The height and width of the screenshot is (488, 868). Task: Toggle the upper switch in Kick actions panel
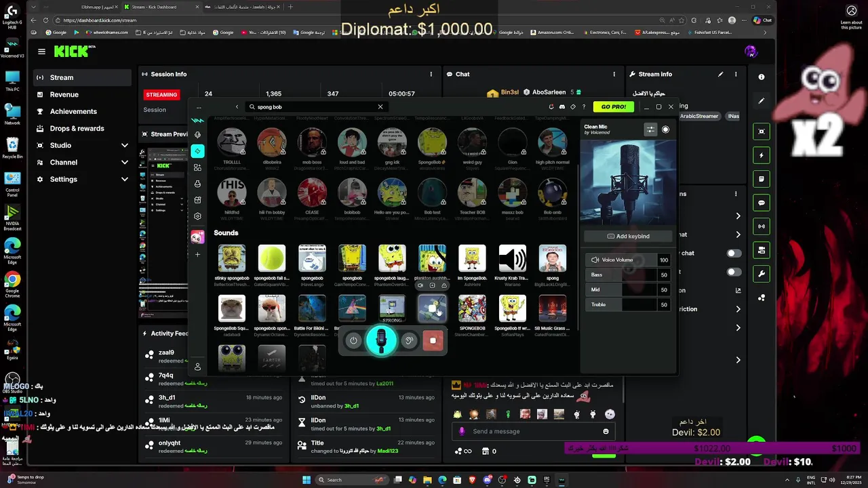point(734,253)
